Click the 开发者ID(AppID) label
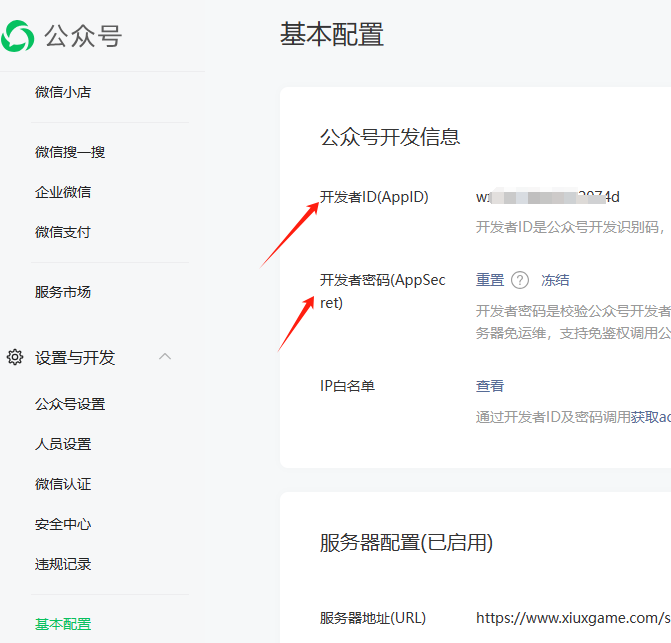Image resolution: width=671 pixels, height=643 pixels. coord(374,197)
